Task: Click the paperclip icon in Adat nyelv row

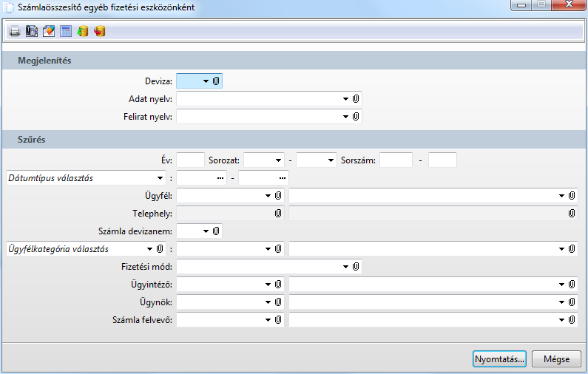Action: (356, 98)
